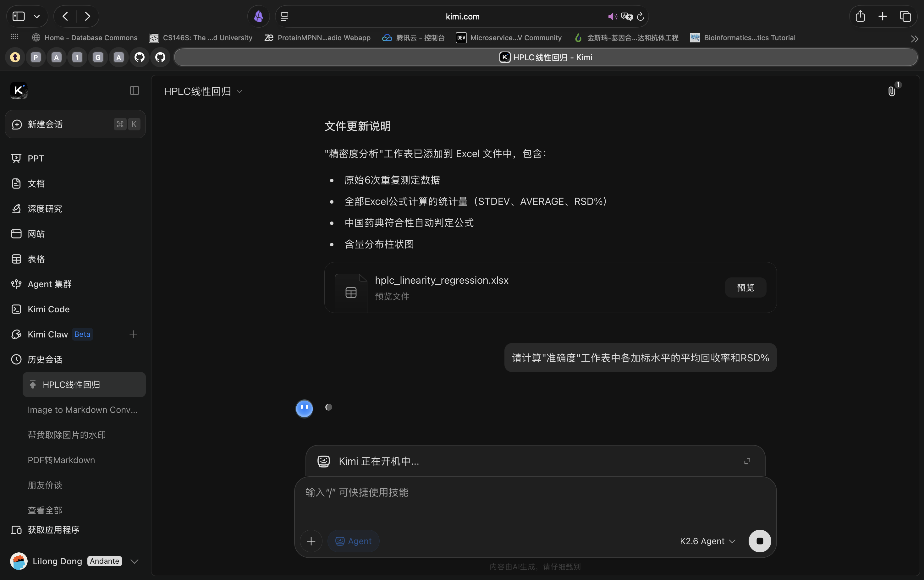Add a new Kimi Claw with plus
This screenshot has height=580, width=924.
tap(133, 334)
